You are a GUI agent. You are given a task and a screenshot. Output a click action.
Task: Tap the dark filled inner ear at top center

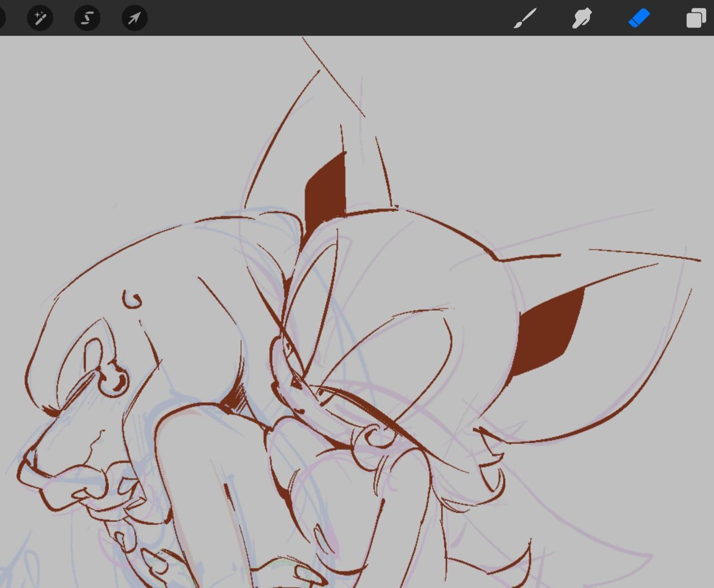326,190
